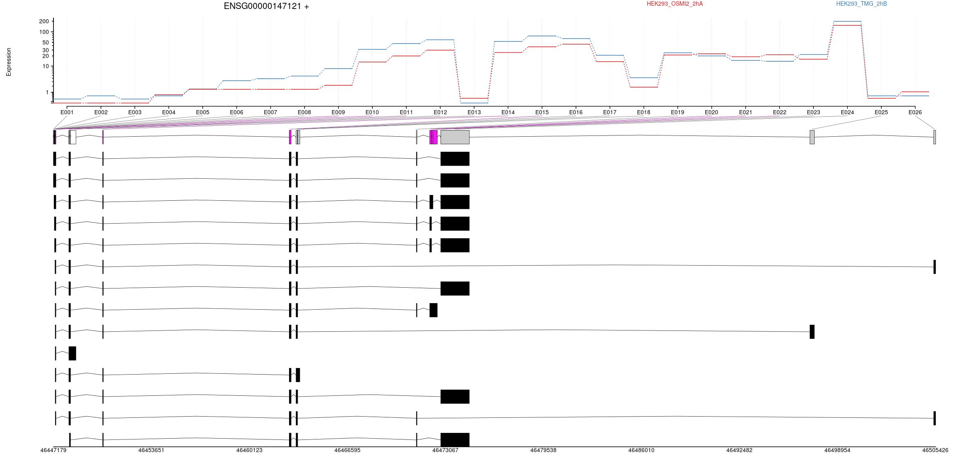Image resolution: width=980 pixels, height=457 pixels.
Task: Click exon bin label E024
Action: tap(847, 112)
